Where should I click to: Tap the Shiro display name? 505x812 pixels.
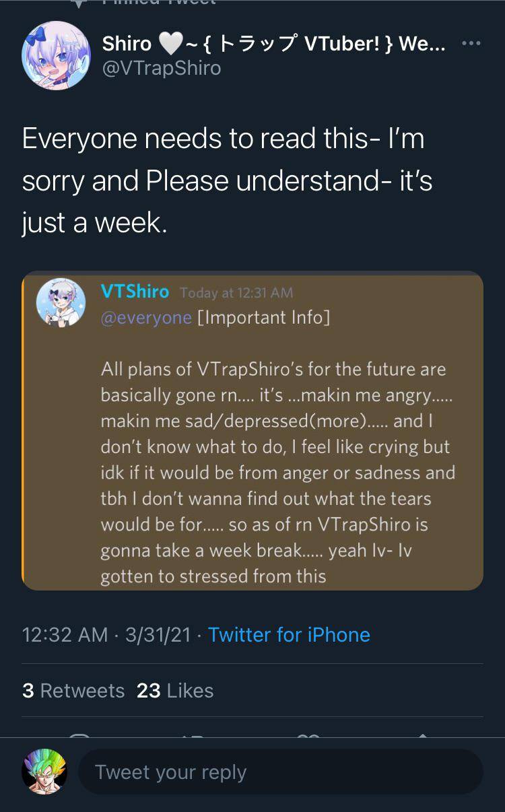tap(127, 44)
